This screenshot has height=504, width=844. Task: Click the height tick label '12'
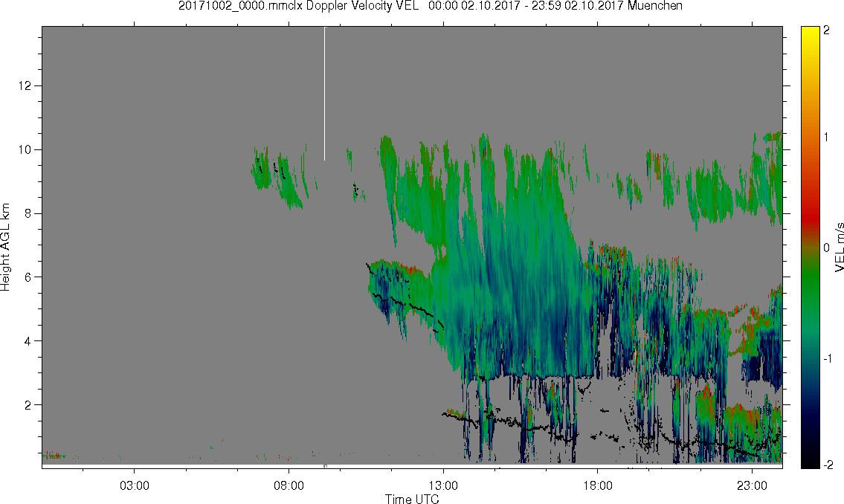(x=25, y=85)
